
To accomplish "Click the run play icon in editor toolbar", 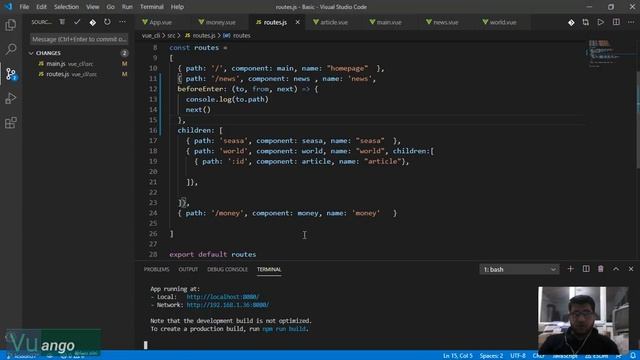I will point(601,22).
